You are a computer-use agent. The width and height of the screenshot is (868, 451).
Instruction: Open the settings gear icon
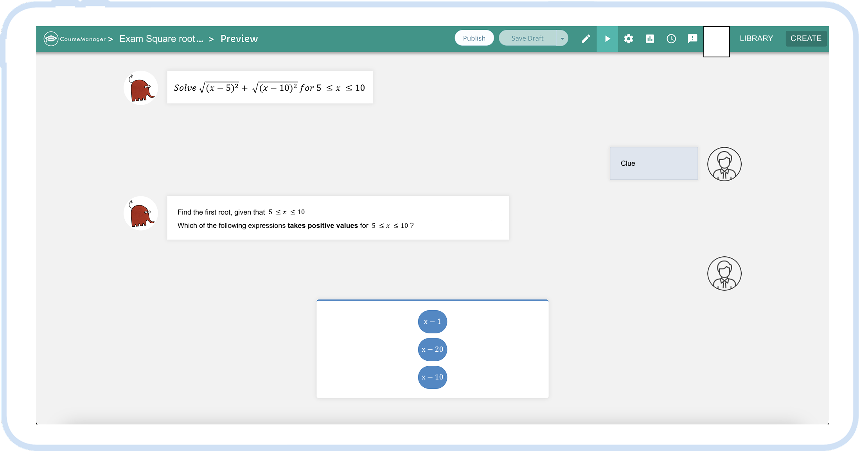coord(629,39)
